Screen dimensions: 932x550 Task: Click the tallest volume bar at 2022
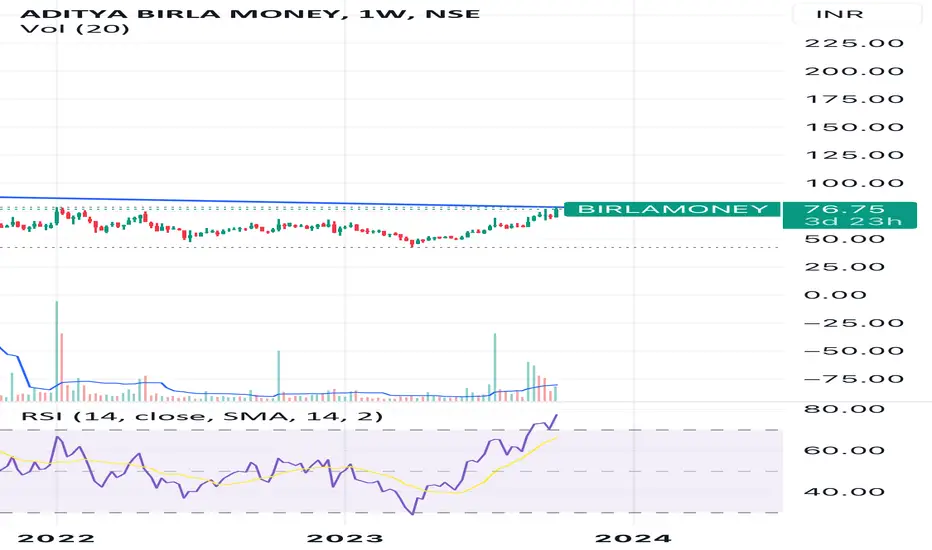pyautogui.click(x=57, y=351)
